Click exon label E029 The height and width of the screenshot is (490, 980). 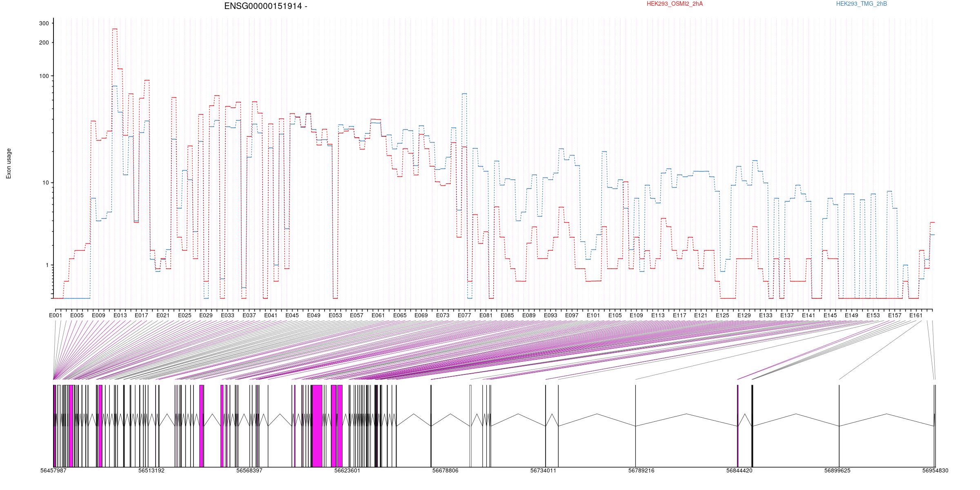[x=206, y=315]
